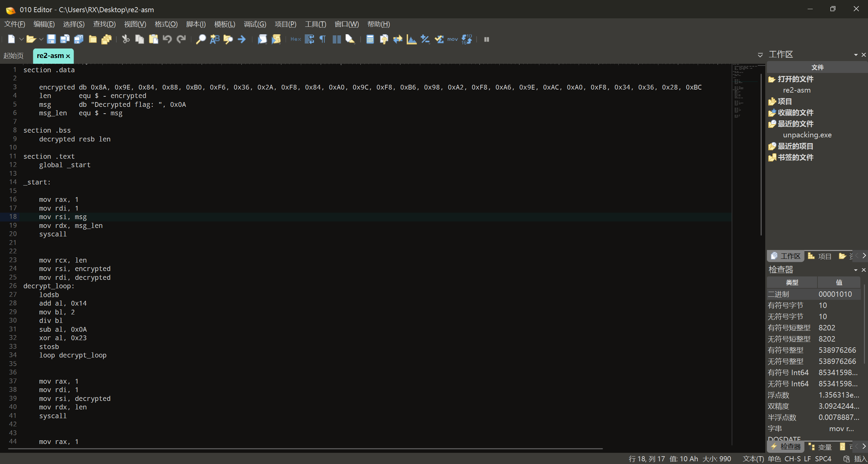Click the Cut scissors icon
The image size is (868, 464).
point(126,39)
